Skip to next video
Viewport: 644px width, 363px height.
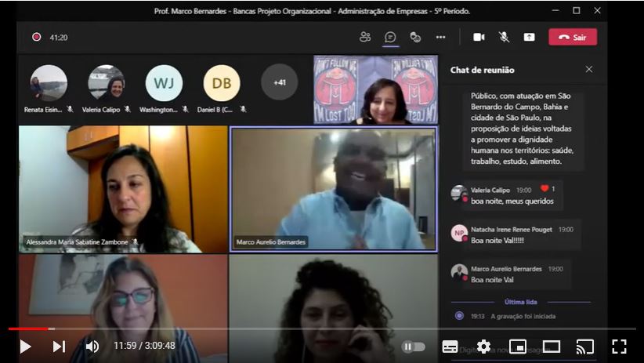click(59, 347)
